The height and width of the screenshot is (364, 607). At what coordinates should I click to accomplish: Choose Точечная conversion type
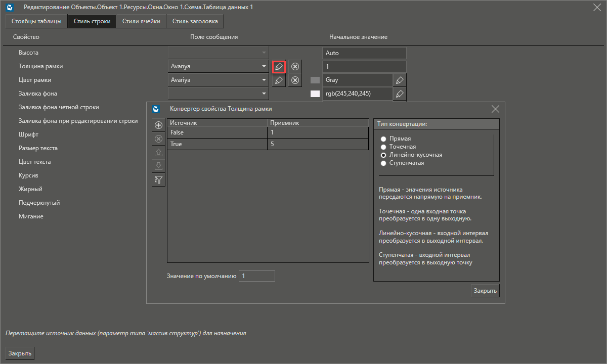point(383,146)
